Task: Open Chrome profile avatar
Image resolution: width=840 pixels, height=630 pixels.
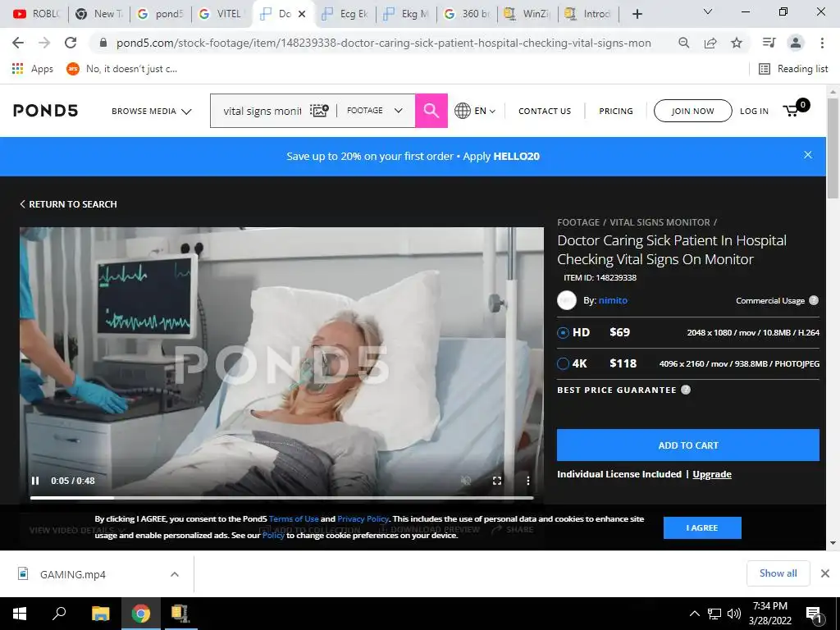Action: click(x=796, y=43)
